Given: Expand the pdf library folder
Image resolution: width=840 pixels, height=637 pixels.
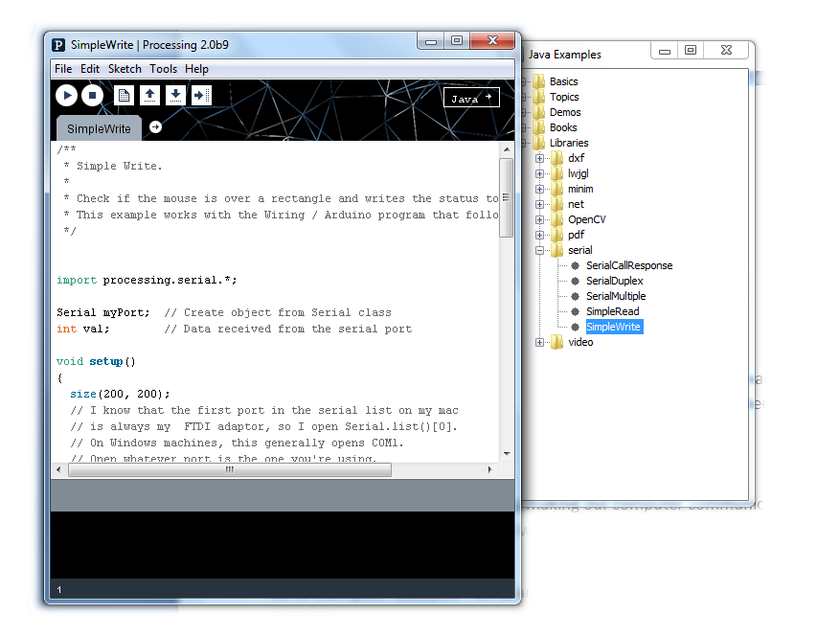Looking at the screenshot, I should click(539, 235).
